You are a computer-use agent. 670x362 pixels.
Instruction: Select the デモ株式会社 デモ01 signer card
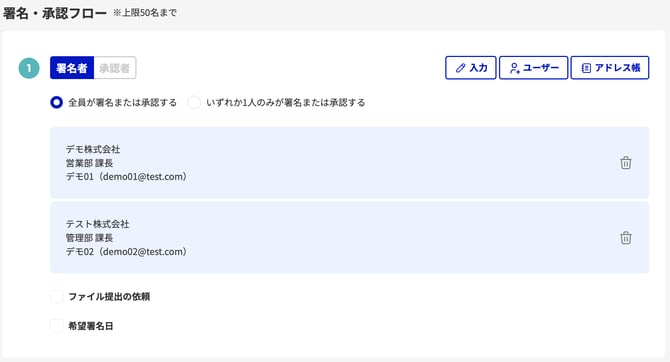click(x=350, y=162)
